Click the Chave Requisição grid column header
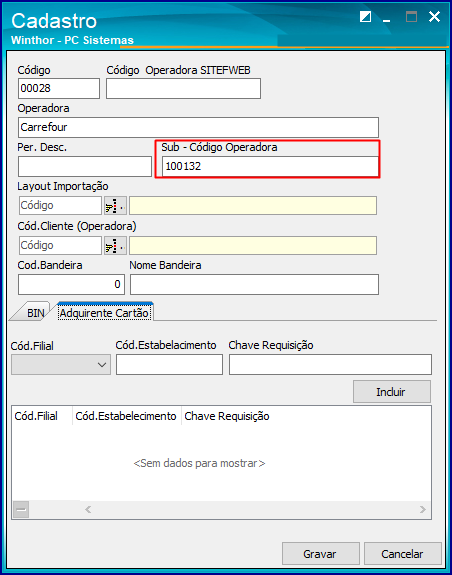452x575 pixels. coord(227,416)
